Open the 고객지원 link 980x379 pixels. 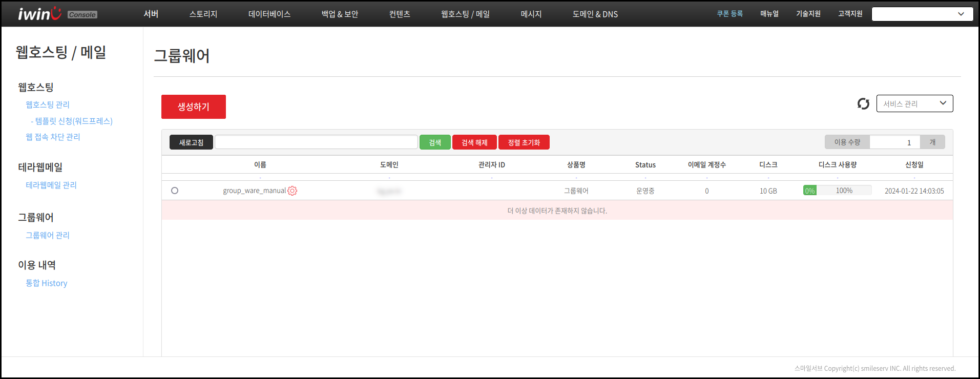tap(850, 14)
